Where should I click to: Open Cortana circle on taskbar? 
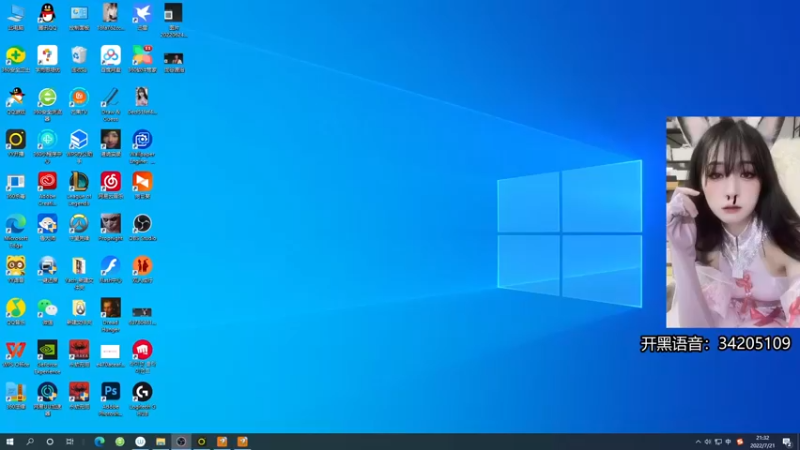[x=50, y=441]
